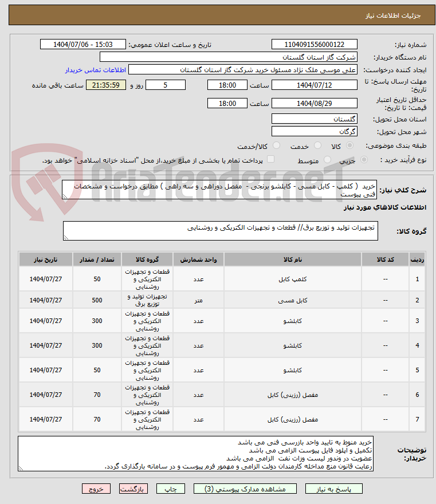This screenshot has width=436, height=504.
Task: Click the شرح کلی نیاز text area
Action: coord(219,190)
